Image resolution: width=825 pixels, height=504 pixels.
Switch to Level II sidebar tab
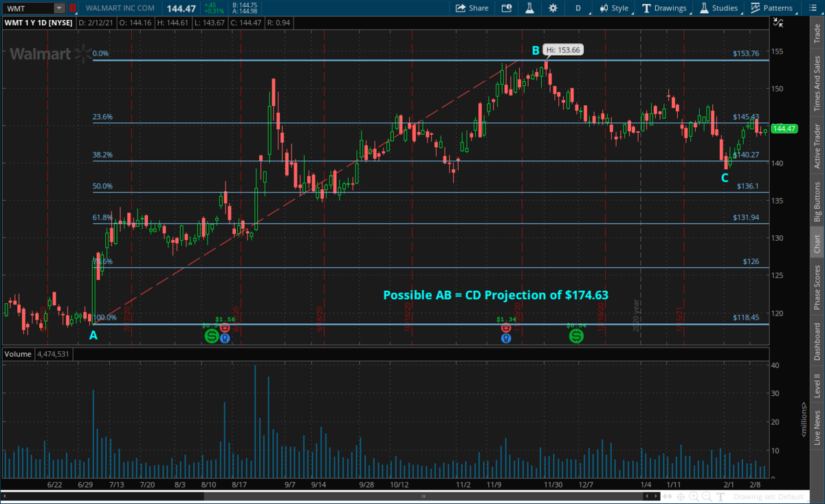coord(817,385)
